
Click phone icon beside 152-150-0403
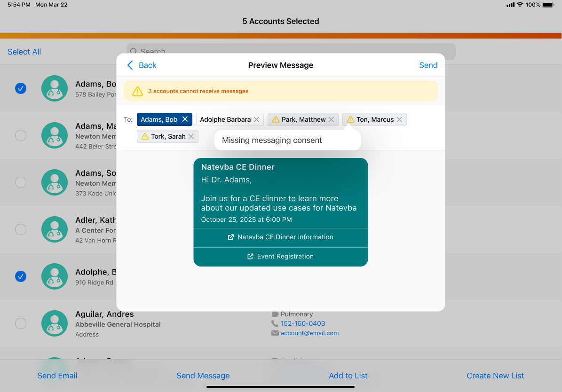point(275,323)
